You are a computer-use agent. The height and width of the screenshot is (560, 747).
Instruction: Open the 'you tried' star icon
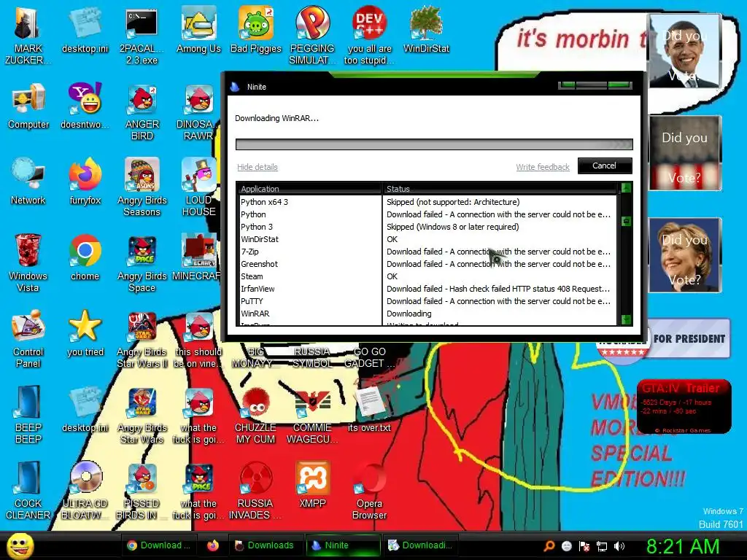[85, 334]
